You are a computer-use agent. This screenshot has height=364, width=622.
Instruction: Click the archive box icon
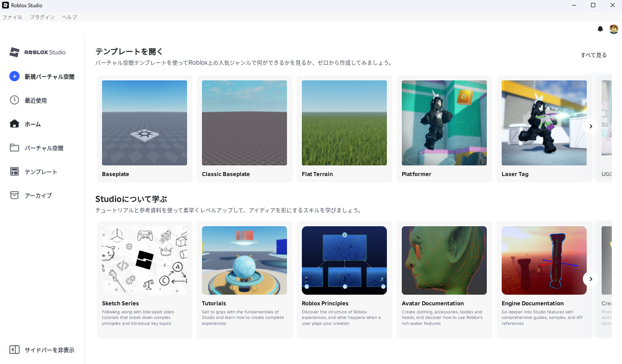[14, 195]
